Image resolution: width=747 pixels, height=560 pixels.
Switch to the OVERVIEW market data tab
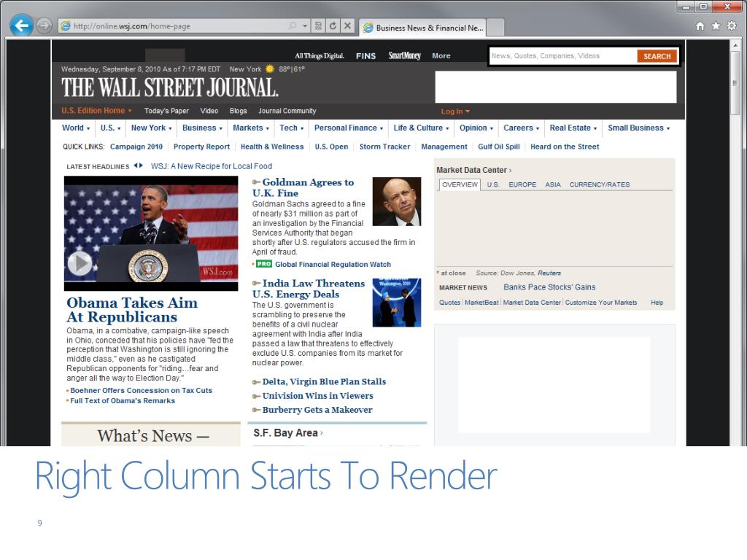point(460,184)
